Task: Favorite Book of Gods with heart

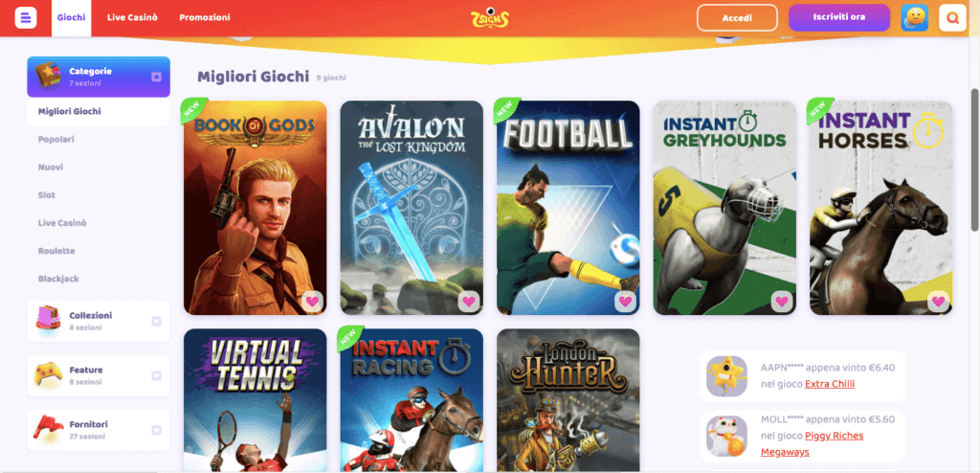Action: 312,302
